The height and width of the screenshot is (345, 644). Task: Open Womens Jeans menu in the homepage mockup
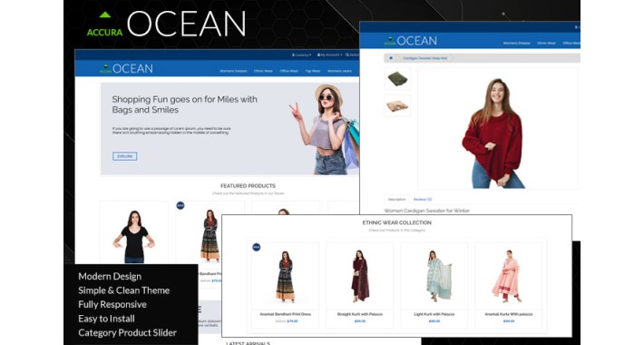pos(339,71)
